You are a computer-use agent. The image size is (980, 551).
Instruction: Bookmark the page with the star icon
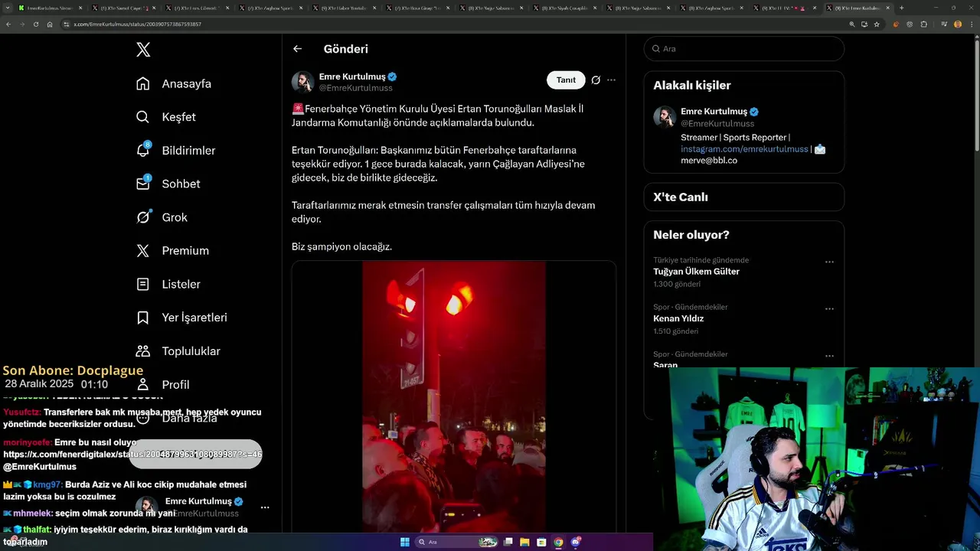point(877,24)
